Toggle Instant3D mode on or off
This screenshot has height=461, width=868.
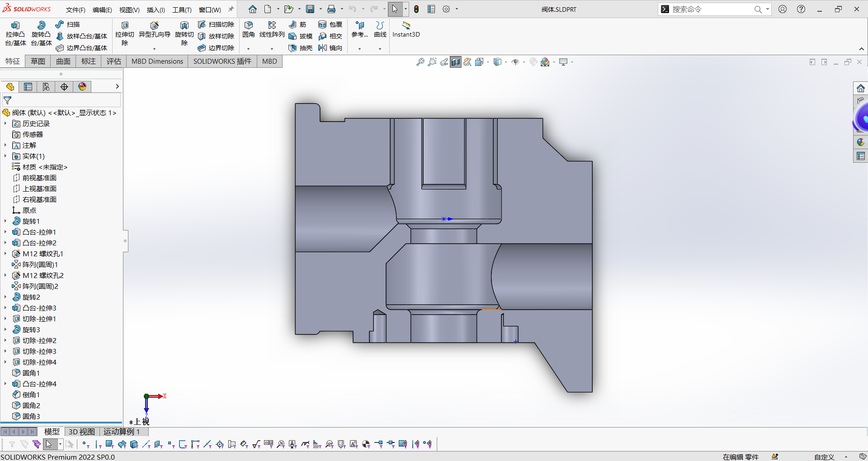(x=406, y=29)
